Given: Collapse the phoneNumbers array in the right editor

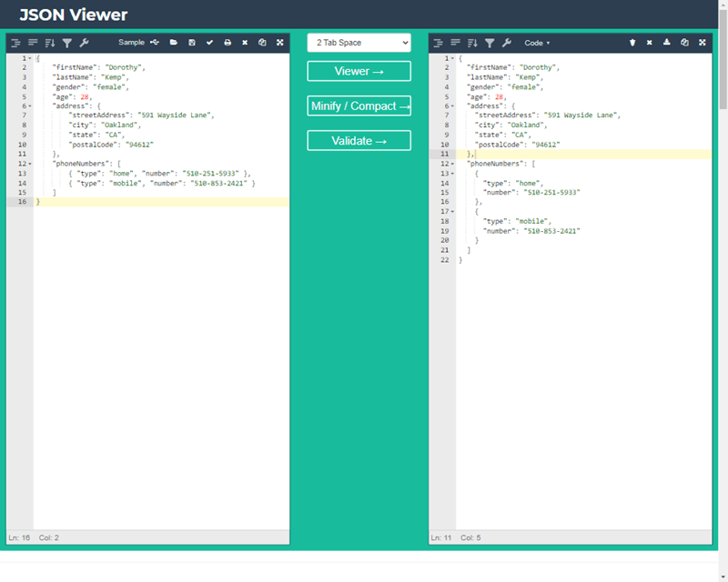Looking at the screenshot, I should pyautogui.click(x=452, y=164).
